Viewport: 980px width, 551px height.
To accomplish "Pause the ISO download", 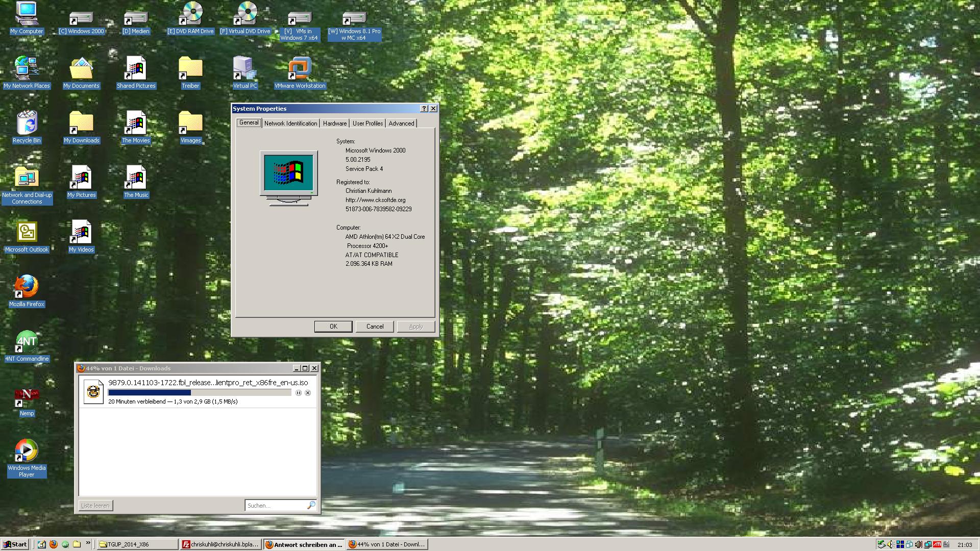I will pyautogui.click(x=299, y=393).
